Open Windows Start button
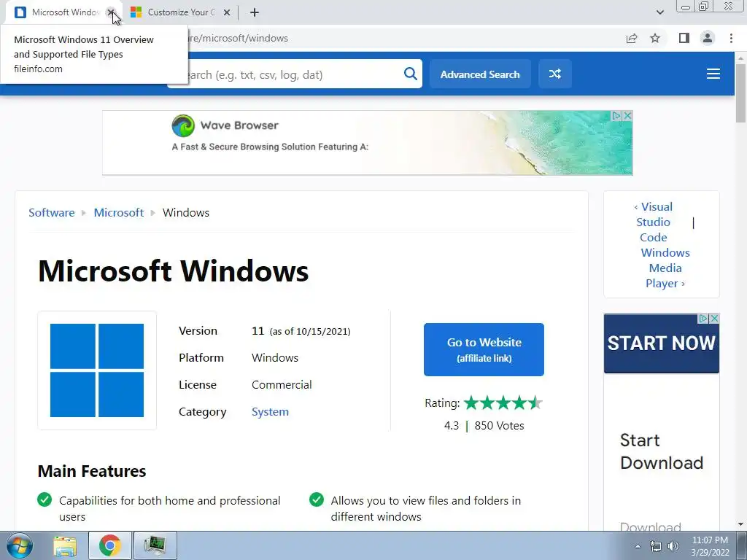This screenshot has height=560, width=747. [20, 545]
